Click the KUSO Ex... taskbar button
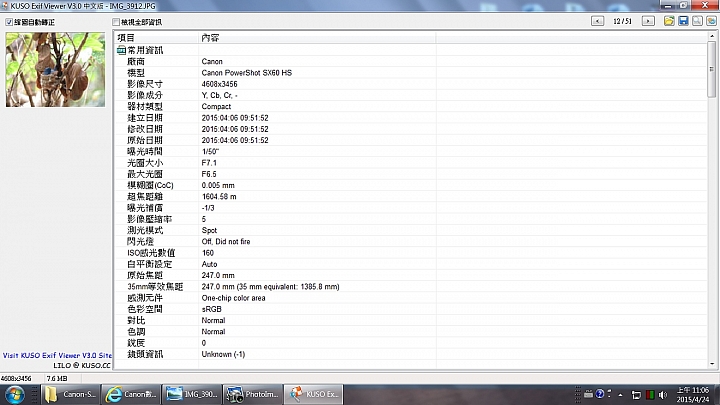This screenshot has height=405, width=720. pyautogui.click(x=313, y=394)
